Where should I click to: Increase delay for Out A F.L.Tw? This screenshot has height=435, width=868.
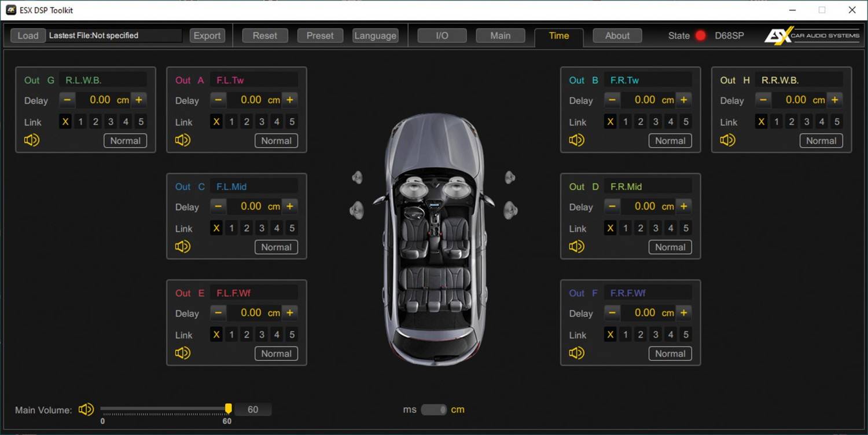click(289, 100)
